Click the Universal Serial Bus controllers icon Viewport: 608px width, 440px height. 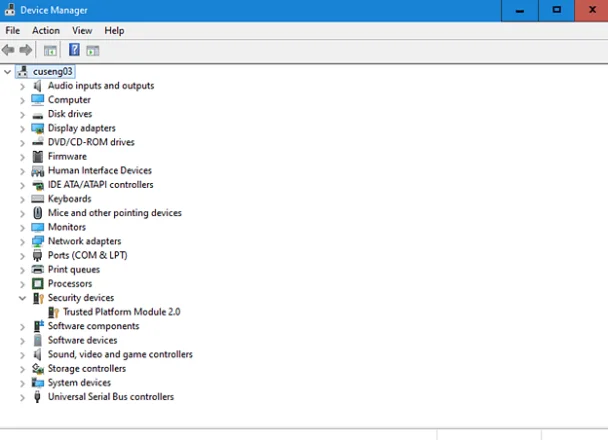coord(38,397)
